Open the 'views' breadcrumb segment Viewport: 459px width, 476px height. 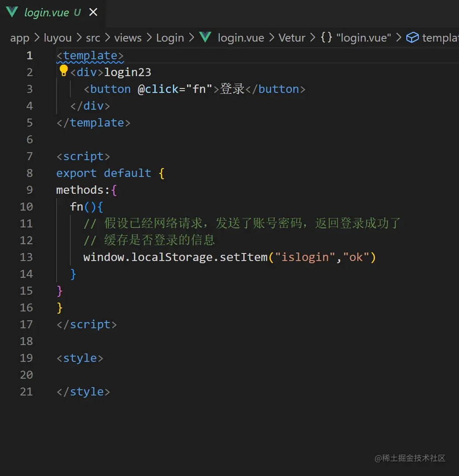128,38
